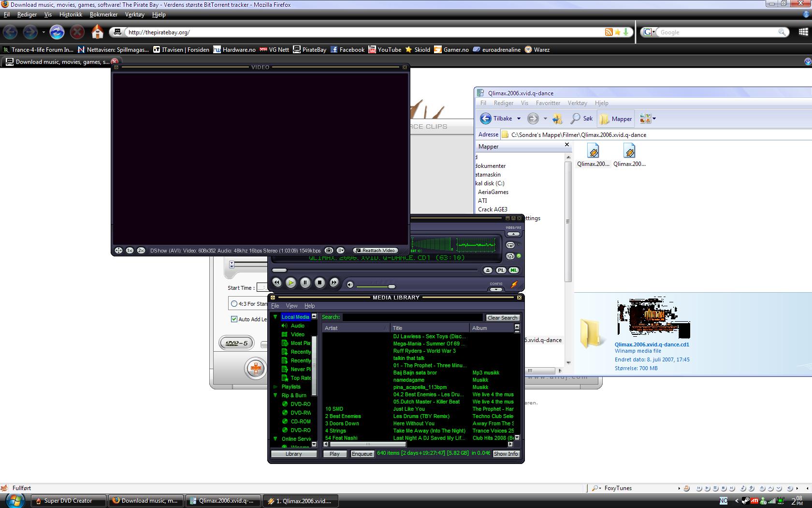Expand Winamp VIDEO/VIS drawer
Screen dimensions: 812x508
[513, 234]
